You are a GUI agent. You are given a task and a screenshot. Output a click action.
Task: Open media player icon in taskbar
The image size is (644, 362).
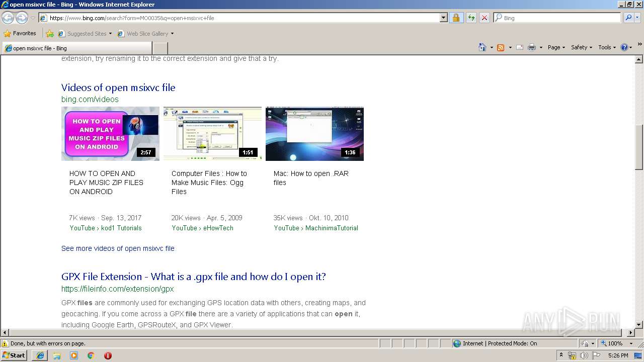(74, 355)
